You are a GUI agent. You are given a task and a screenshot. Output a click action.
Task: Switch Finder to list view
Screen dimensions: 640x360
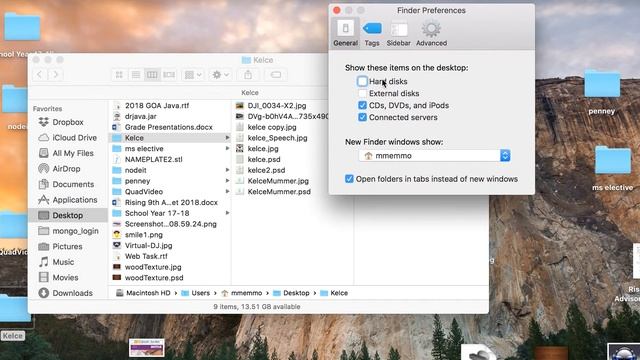[136, 75]
